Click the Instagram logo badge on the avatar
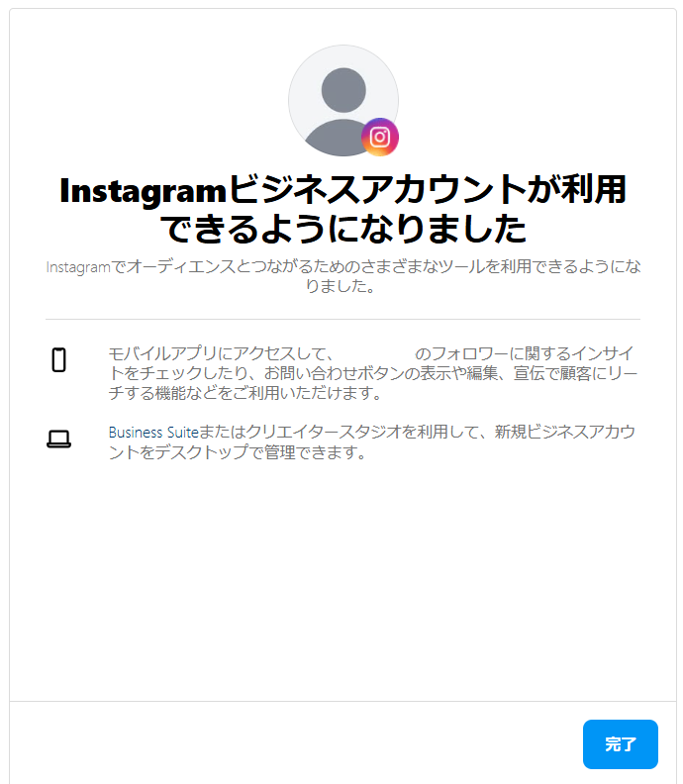Viewport: 683px width, 784px height. pos(380,137)
